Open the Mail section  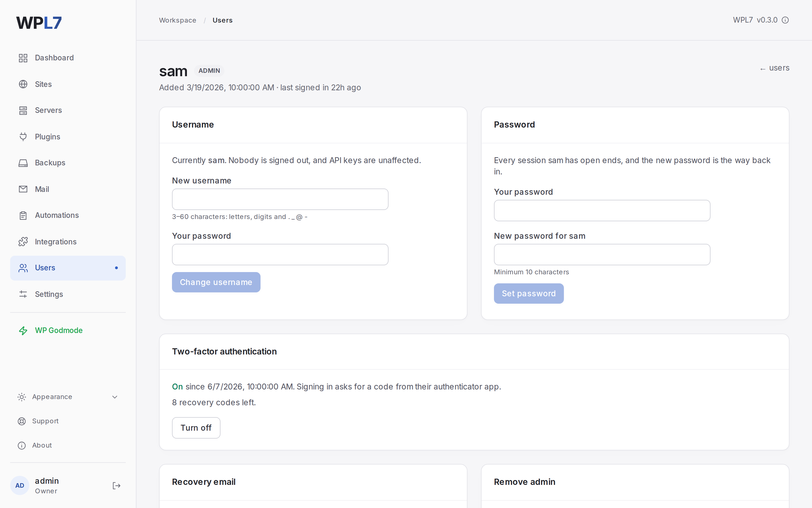(x=68, y=189)
